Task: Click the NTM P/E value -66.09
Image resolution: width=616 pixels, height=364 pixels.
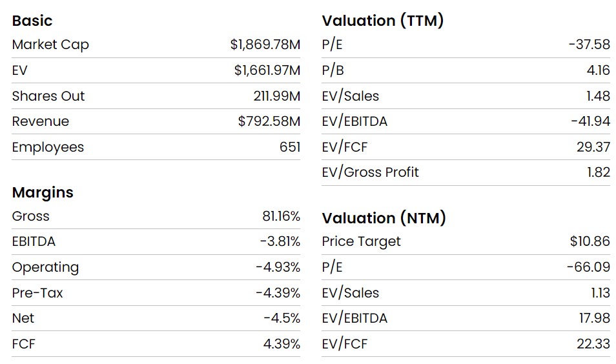Action: [588, 267]
